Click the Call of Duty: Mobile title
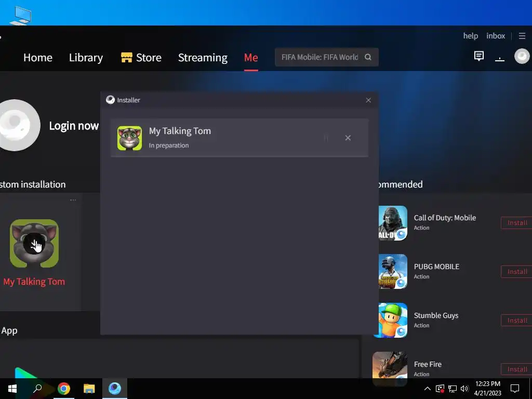Screen dimensions: 532x399 pos(445,218)
